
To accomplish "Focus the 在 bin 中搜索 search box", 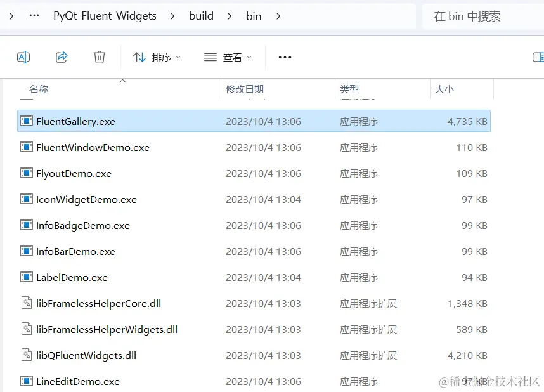I will [x=483, y=16].
